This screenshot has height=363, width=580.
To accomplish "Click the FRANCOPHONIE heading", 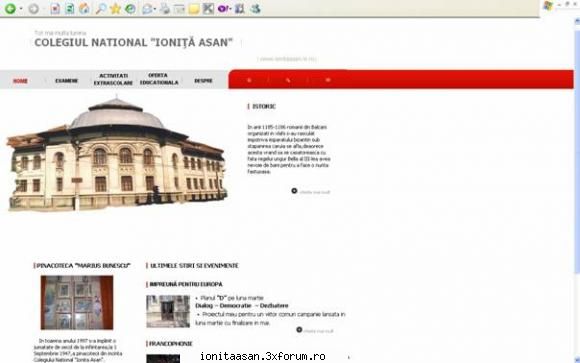I will [171, 344].
